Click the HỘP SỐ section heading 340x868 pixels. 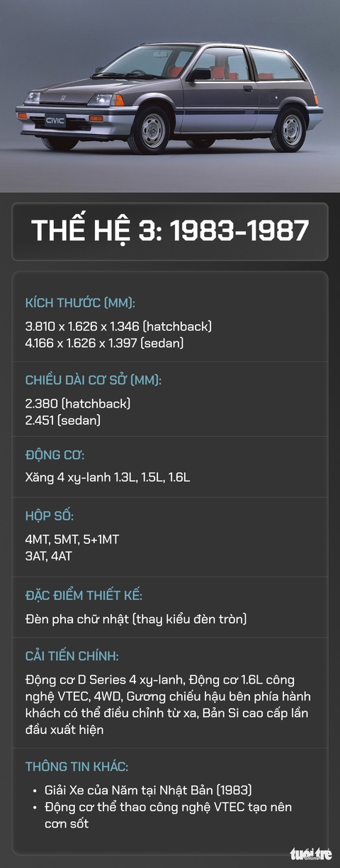point(50,516)
